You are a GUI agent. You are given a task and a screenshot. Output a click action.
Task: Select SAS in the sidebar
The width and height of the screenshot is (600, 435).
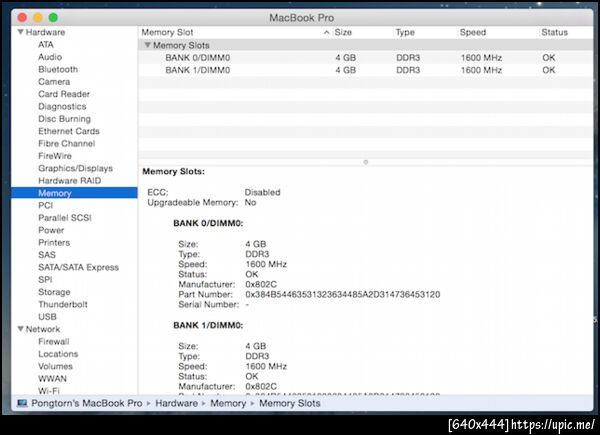[47, 255]
